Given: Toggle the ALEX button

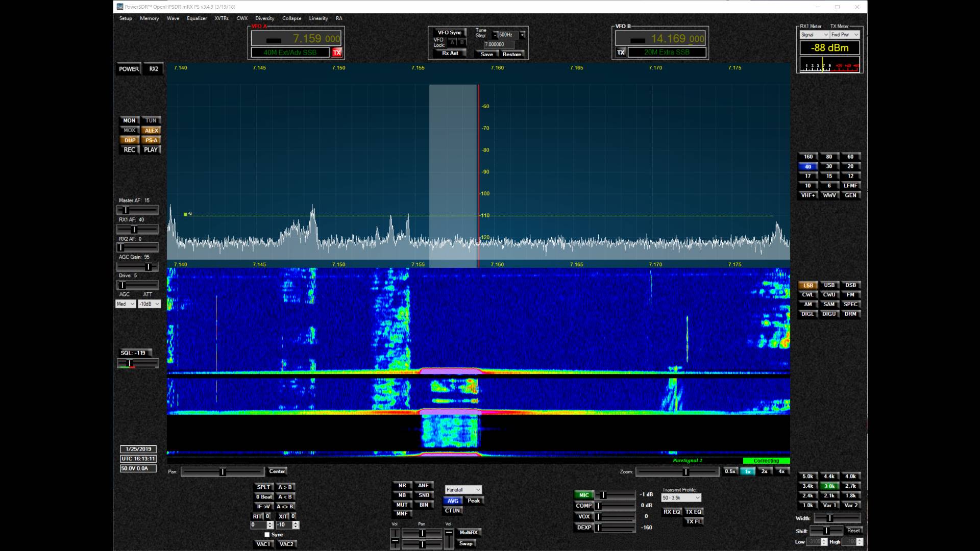Looking at the screenshot, I should [x=151, y=131].
